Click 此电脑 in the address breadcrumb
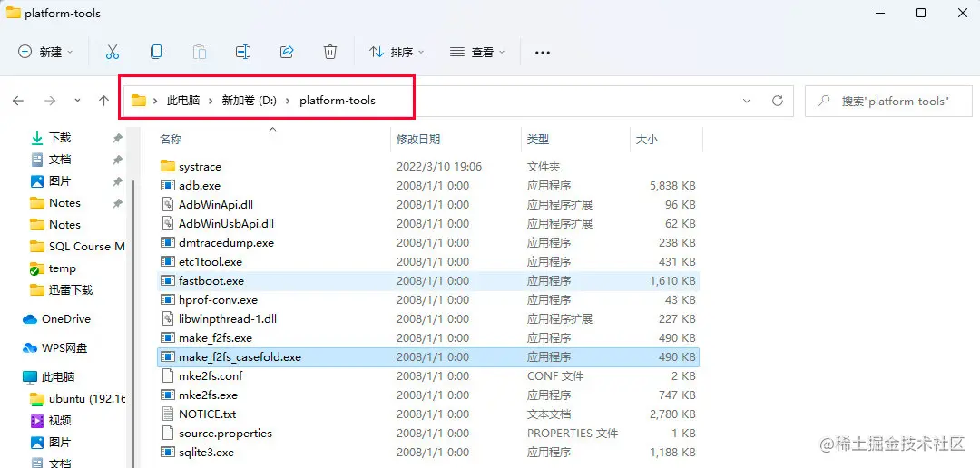The image size is (980, 468). 183,101
